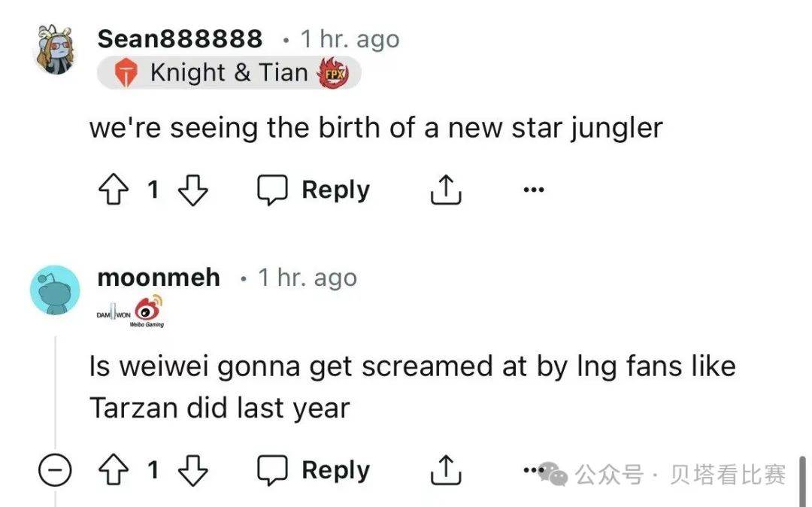The image size is (812, 507).
Task: Click moonmeh's blue avatar
Action: coord(55,290)
